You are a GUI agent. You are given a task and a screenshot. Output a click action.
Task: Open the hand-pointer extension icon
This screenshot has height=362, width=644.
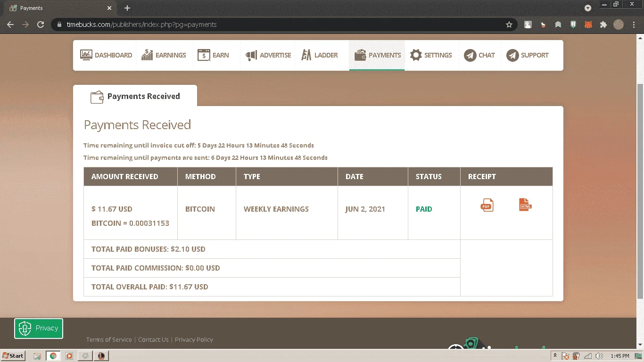point(528,25)
